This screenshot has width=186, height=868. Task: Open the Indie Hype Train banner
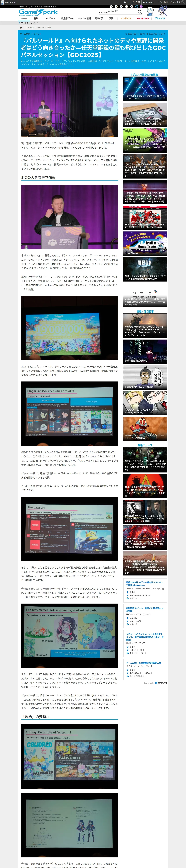tap(145, 244)
